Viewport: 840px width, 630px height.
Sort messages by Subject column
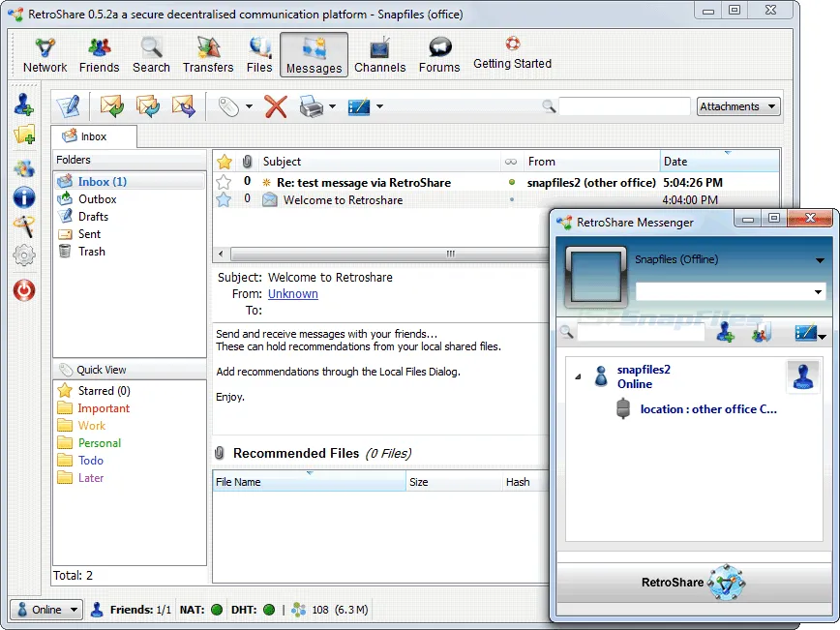379,162
